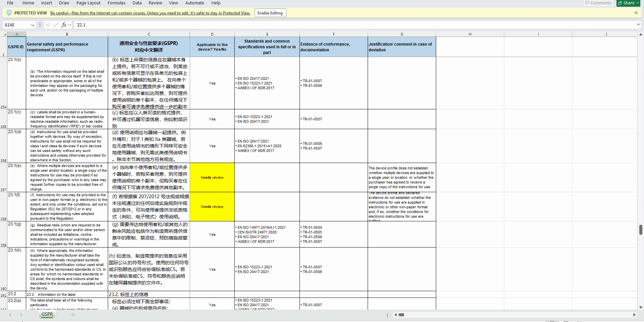This screenshot has height=322, width=644.
Task: Select the Yes cell in row 23.1(g)
Action: pos(212,234)
